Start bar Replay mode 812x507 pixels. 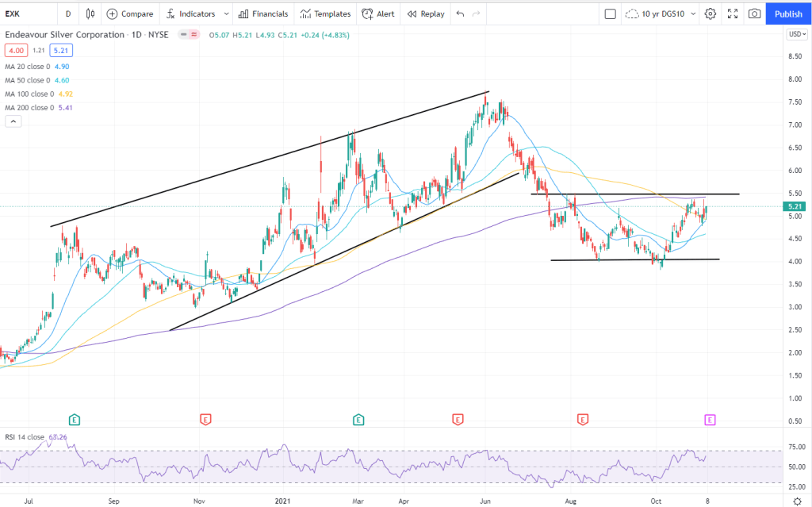[426, 13]
